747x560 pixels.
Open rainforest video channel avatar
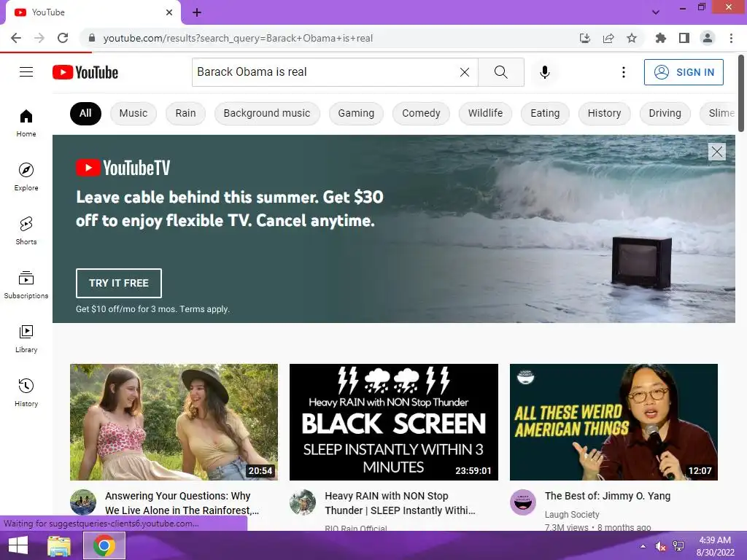point(83,502)
